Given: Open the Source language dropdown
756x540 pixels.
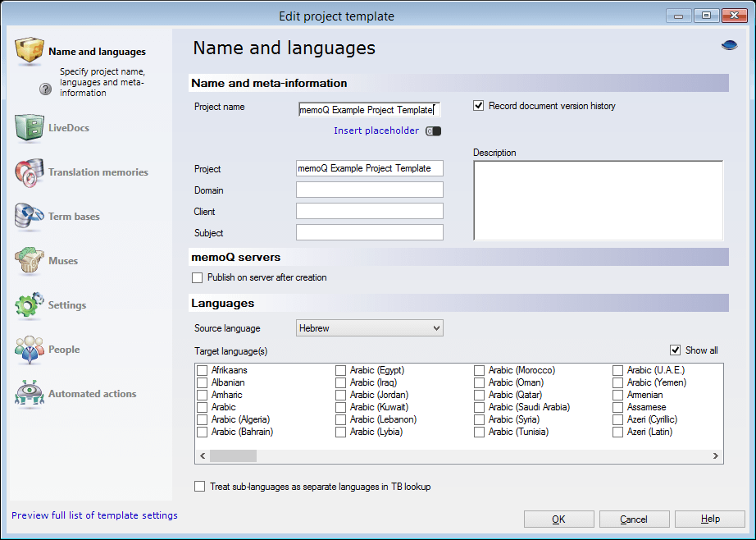Looking at the screenshot, I should tap(369, 328).
